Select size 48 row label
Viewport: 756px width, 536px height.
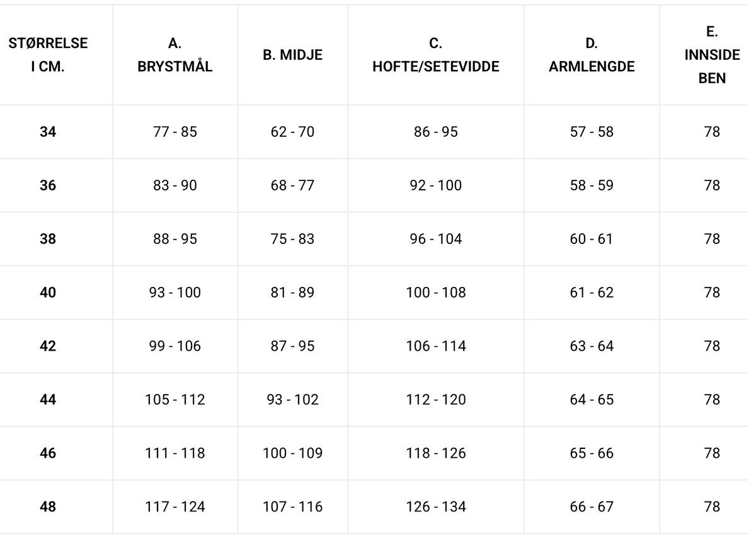pos(48,507)
